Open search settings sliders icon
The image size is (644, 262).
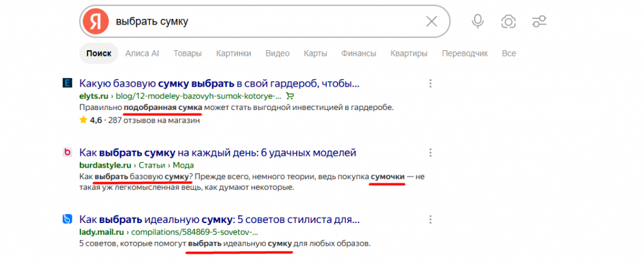[539, 21]
